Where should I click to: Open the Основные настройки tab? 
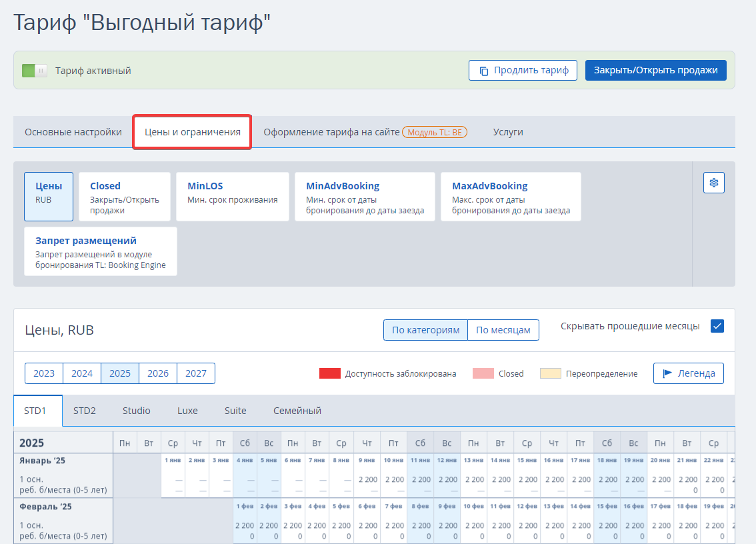73,132
